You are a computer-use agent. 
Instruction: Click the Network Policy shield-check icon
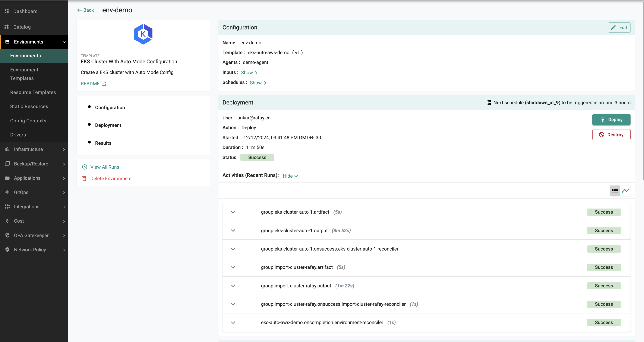click(7, 249)
